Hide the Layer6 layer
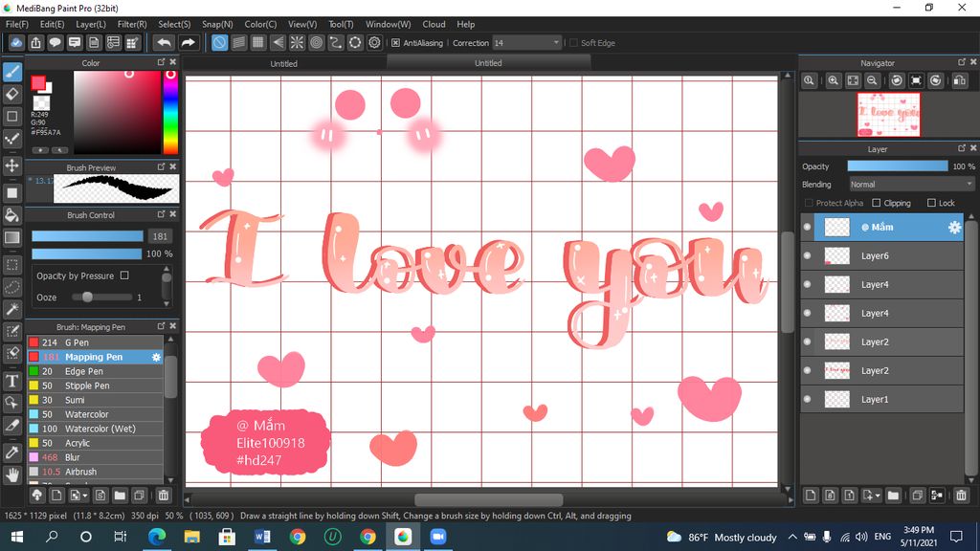The width and height of the screenshot is (980, 551). (808, 255)
